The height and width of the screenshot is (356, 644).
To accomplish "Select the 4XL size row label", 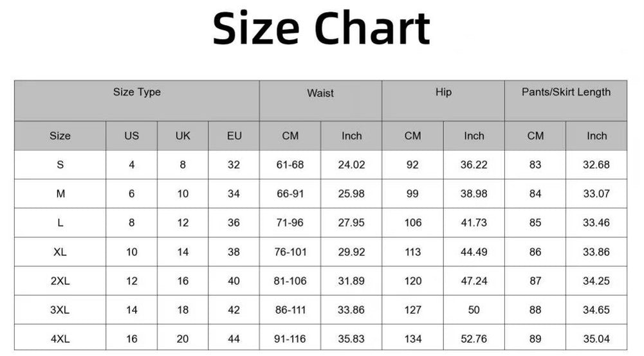I will pyautogui.click(x=60, y=339).
